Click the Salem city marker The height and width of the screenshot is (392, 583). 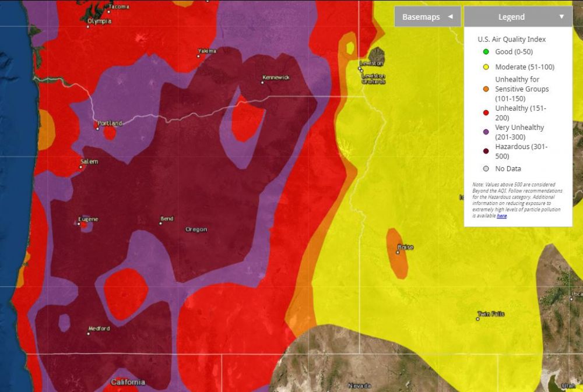[x=80, y=167]
